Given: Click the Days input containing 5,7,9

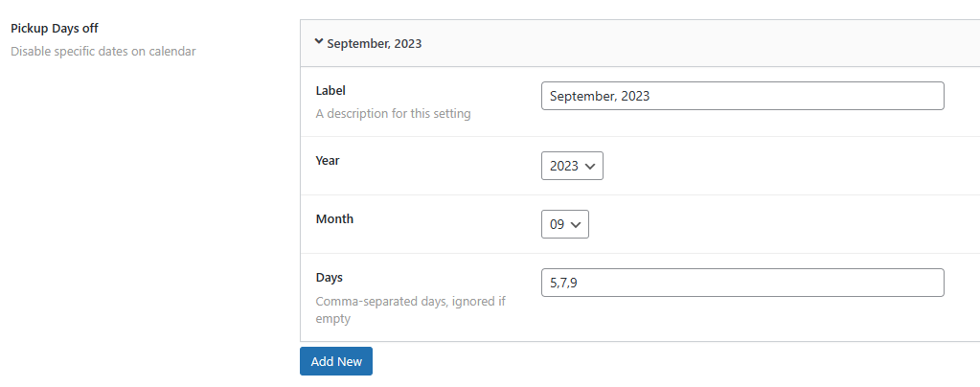Looking at the screenshot, I should pos(741,283).
